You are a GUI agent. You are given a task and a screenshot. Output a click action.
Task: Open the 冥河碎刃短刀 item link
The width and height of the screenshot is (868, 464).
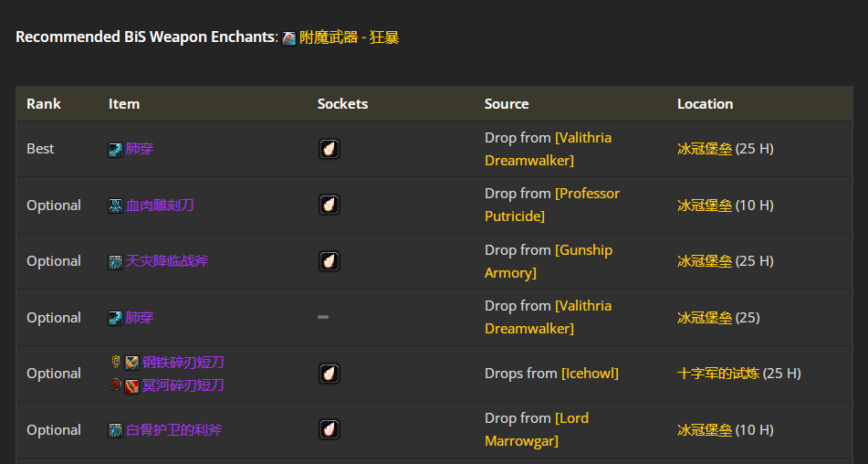pyautogui.click(x=183, y=385)
